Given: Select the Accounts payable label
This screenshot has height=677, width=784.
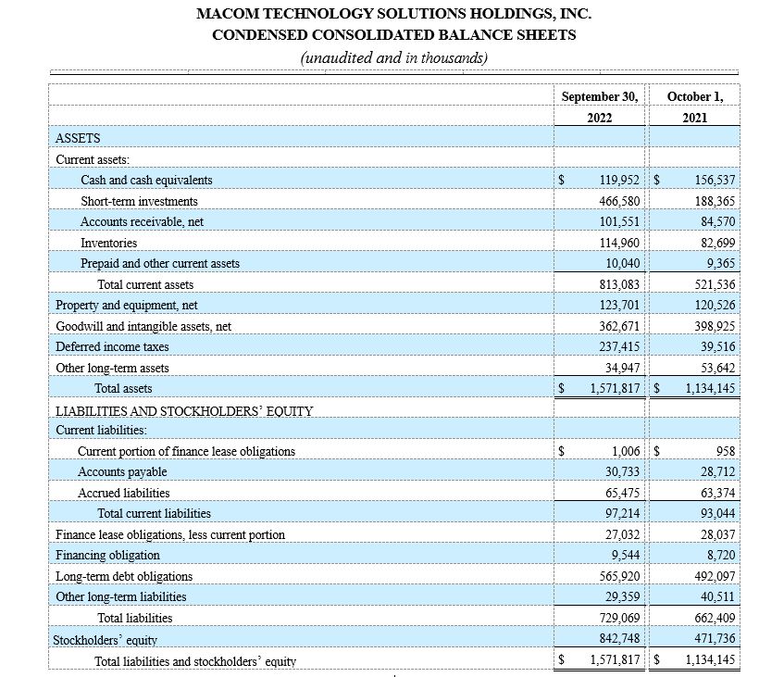Looking at the screenshot, I should (x=122, y=471).
